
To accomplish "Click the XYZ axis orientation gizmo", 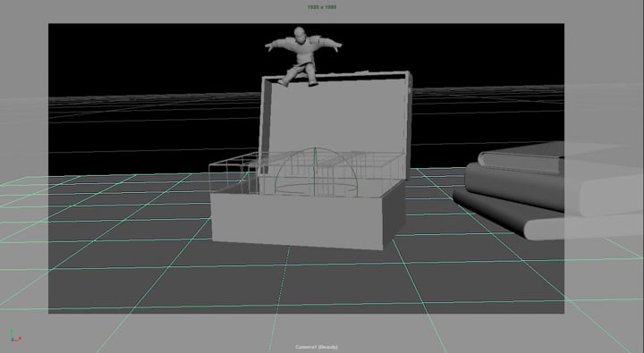I will 15,335.
